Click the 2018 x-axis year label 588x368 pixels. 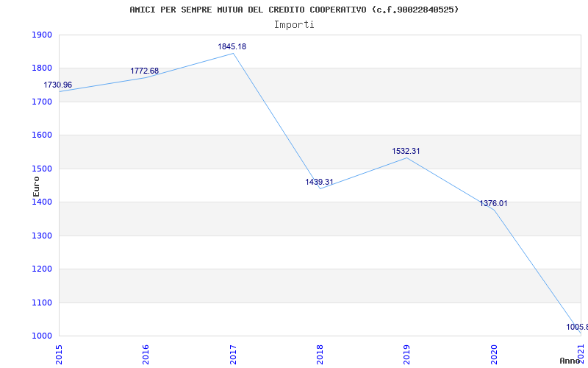coord(320,355)
